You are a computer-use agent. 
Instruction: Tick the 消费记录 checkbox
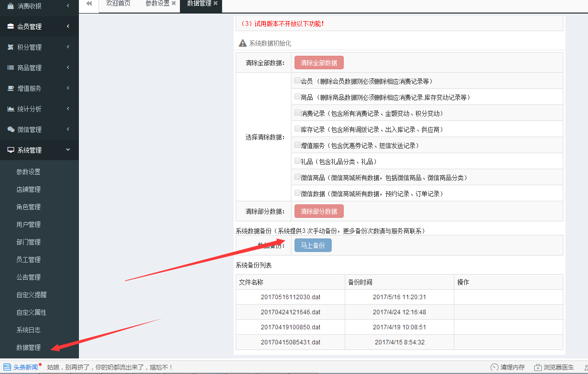click(298, 112)
